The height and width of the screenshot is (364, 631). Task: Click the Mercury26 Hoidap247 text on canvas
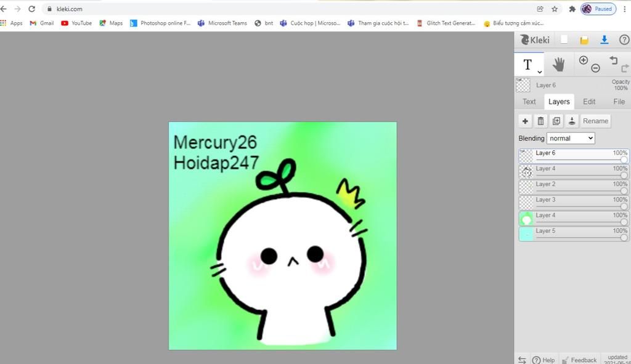click(x=216, y=153)
